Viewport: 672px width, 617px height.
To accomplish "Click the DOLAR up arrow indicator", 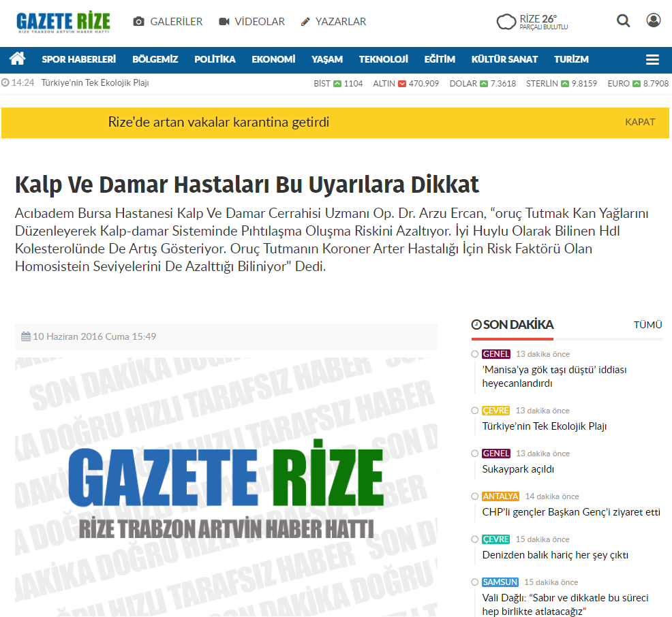I will click(484, 84).
